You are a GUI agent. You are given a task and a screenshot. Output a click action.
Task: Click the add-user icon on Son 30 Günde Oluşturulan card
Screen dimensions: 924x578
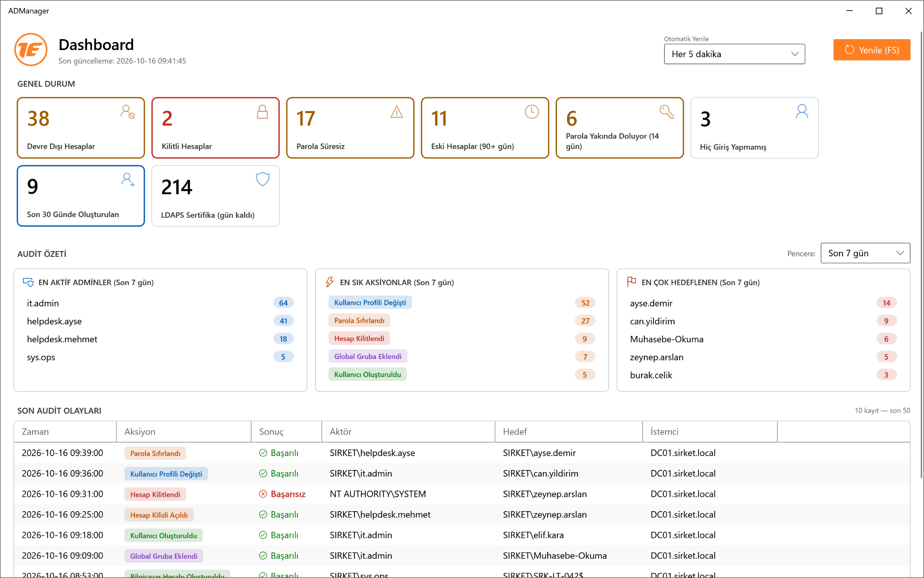pos(128,180)
